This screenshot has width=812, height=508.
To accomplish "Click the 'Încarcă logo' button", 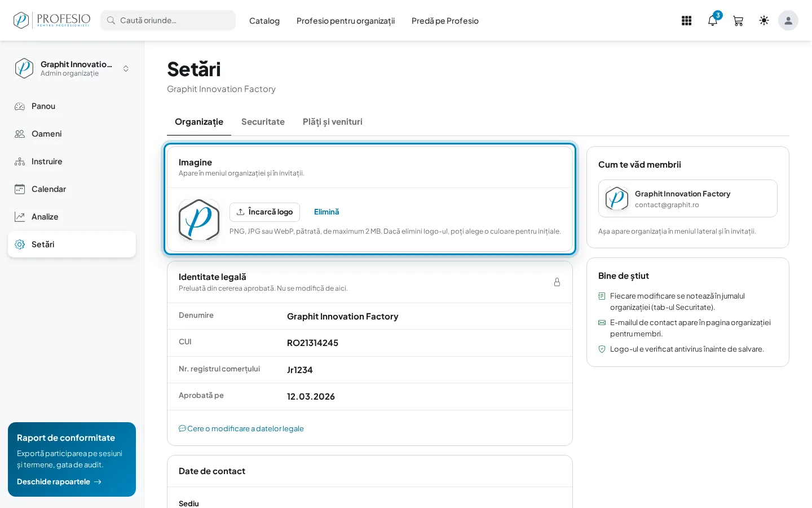I will 264,212.
